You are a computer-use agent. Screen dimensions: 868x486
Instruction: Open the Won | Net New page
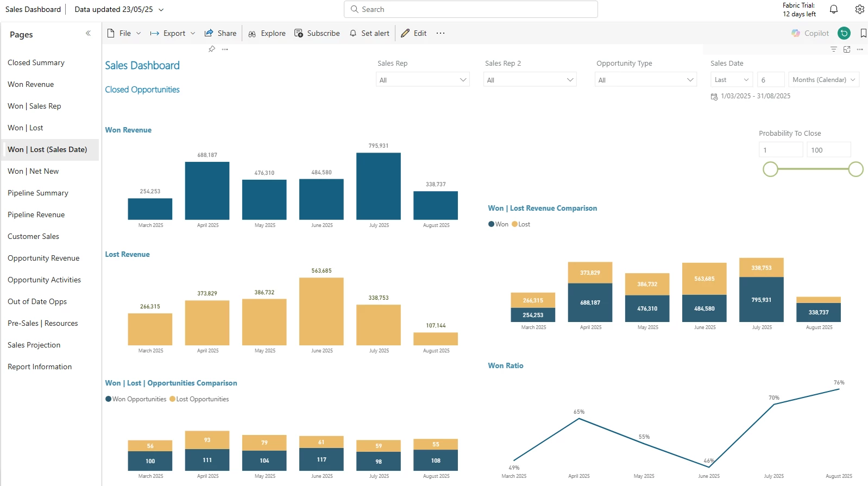pos(50,171)
